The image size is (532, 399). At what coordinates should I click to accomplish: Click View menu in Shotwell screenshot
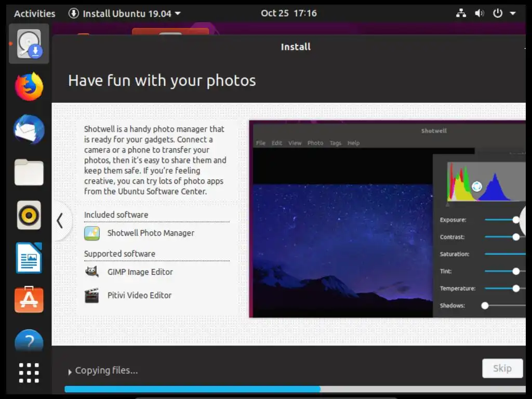(295, 143)
